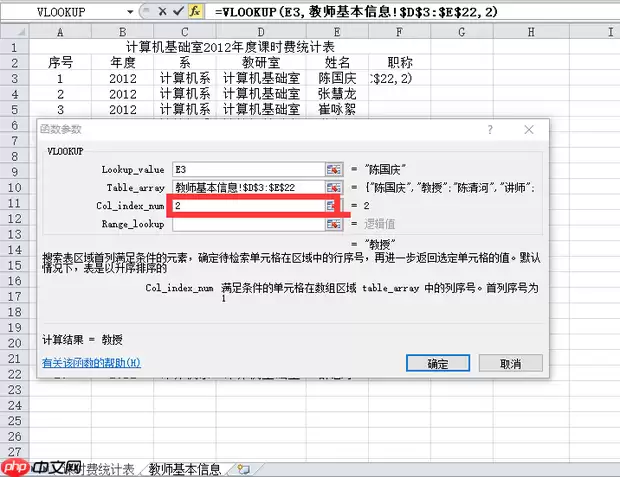The height and width of the screenshot is (477, 620).
Task: Collapse dialog via Range_lookup range selector icon
Action: tap(334, 224)
